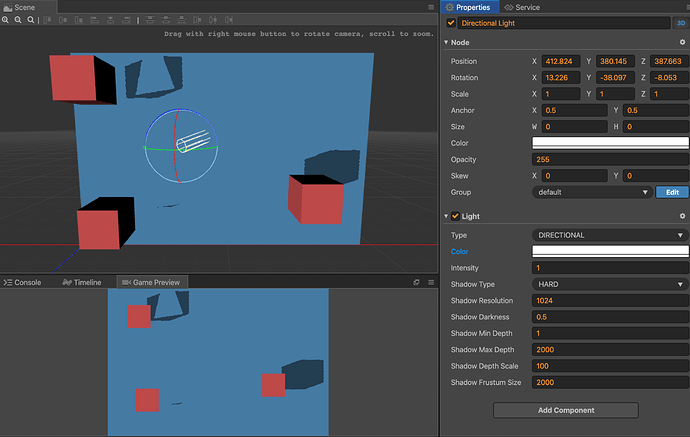Collapse the Node section
The image size is (690, 437).
tap(446, 43)
